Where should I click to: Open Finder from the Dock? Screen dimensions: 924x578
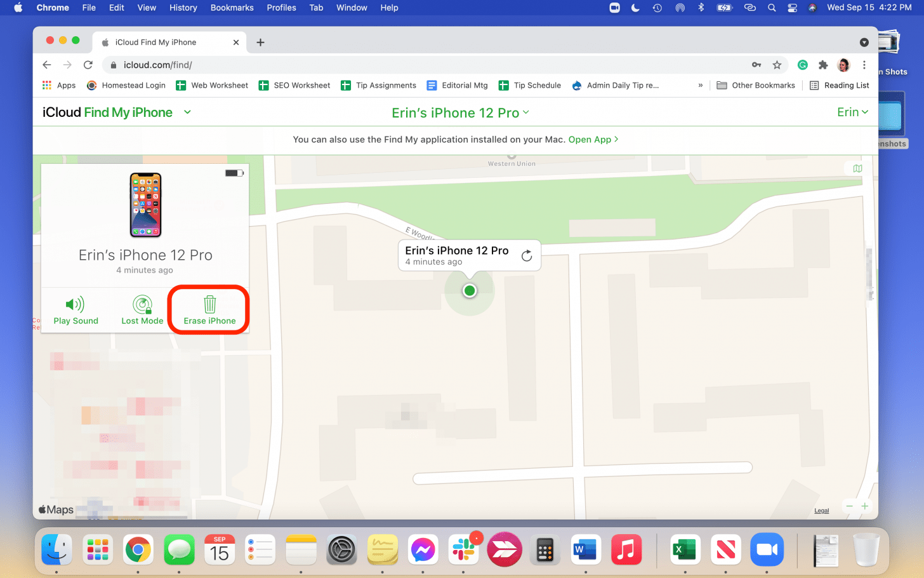coord(57,550)
